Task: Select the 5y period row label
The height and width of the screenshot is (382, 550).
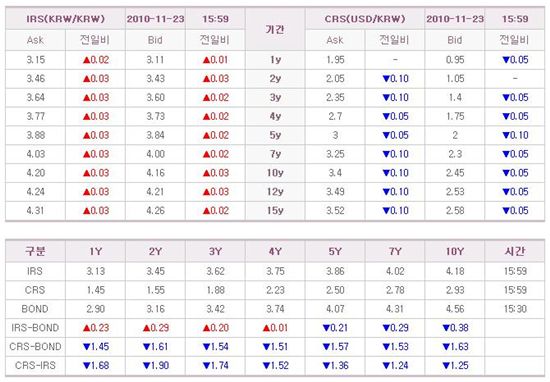Action: click(275, 135)
